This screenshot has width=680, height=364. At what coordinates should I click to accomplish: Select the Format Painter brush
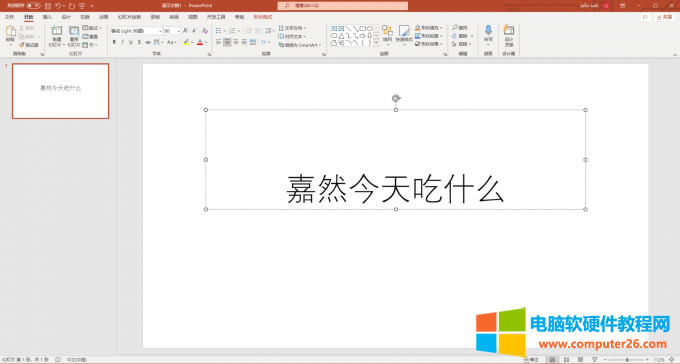click(x=29, y=45)
